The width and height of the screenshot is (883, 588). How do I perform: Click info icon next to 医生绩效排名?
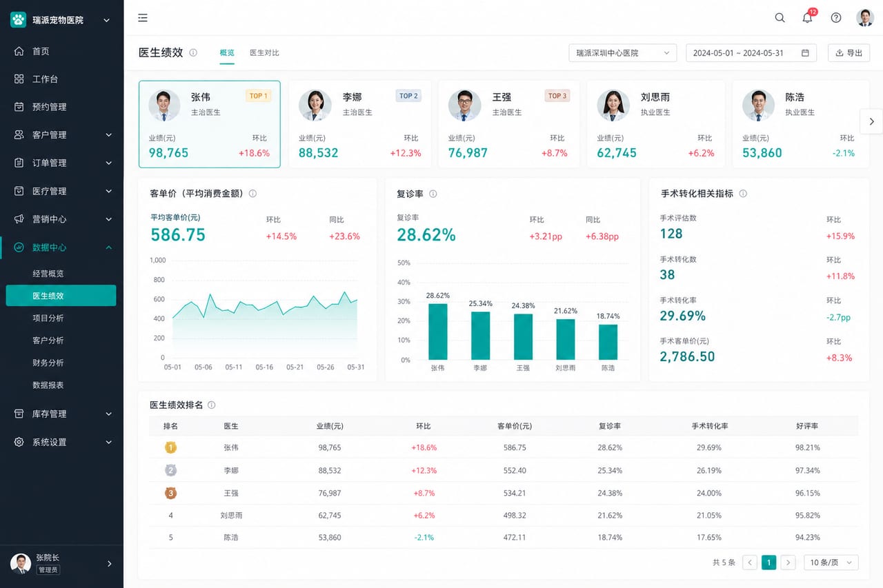pyautogui.click(x=212, y=405)
